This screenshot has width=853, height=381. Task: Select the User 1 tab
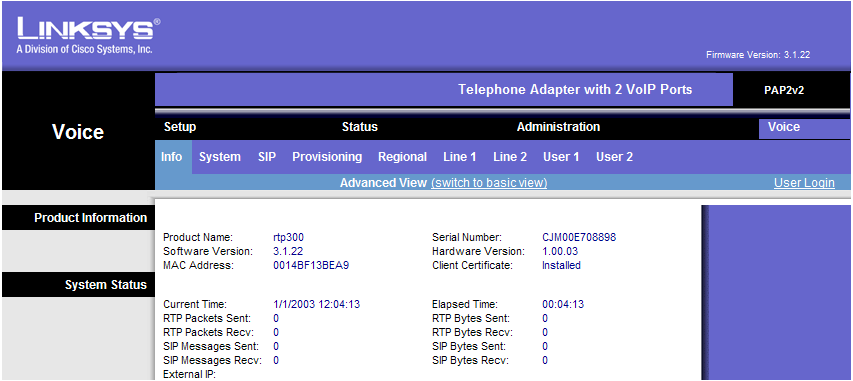point(561,157)
